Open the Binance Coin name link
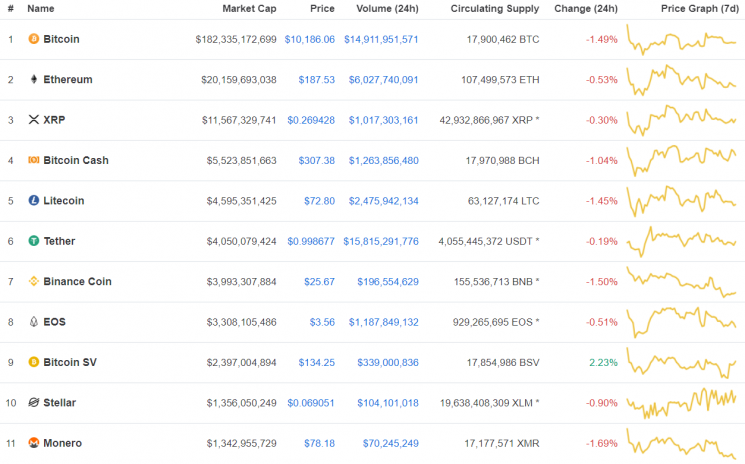The width and height of the screenshot is (745, 464). coord(77,281)
